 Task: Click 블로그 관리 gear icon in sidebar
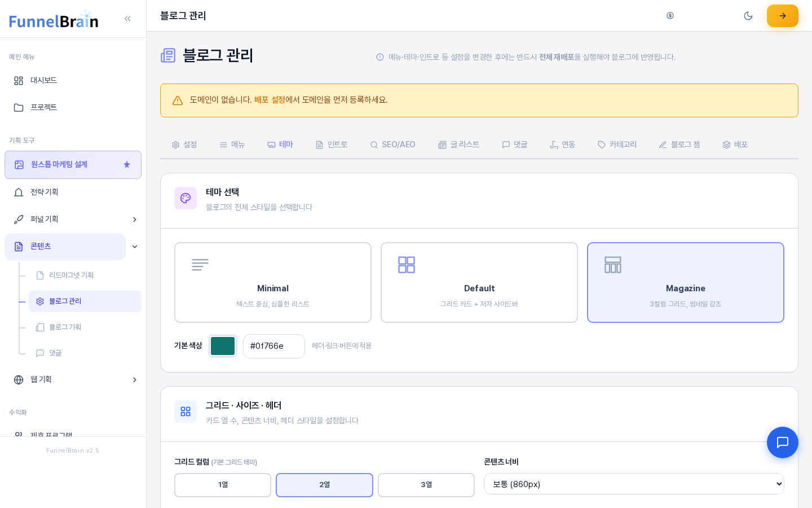[40, 301]
